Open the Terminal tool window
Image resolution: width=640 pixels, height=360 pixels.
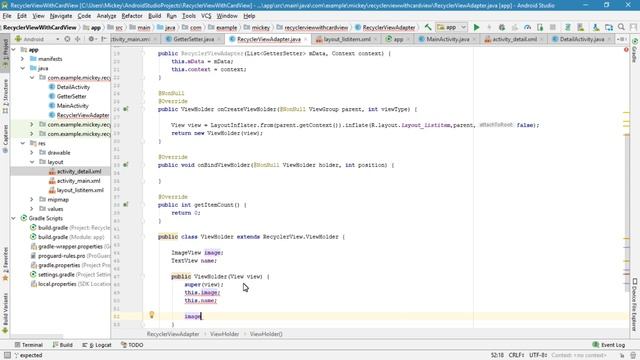click(x=29, y=345)
